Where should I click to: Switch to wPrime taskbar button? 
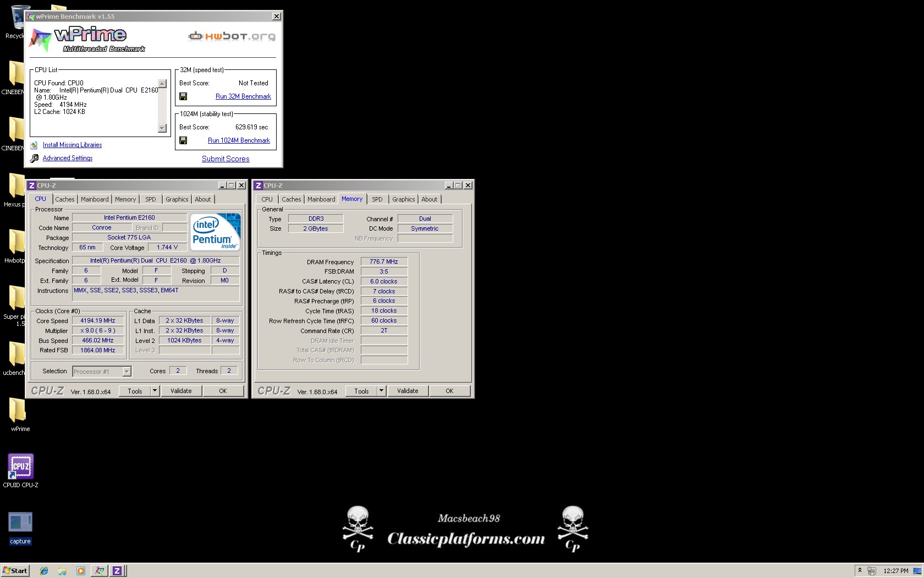(100, 571)
